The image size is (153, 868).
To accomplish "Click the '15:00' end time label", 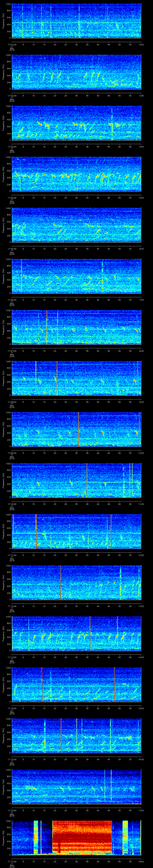I will [141, 708].
